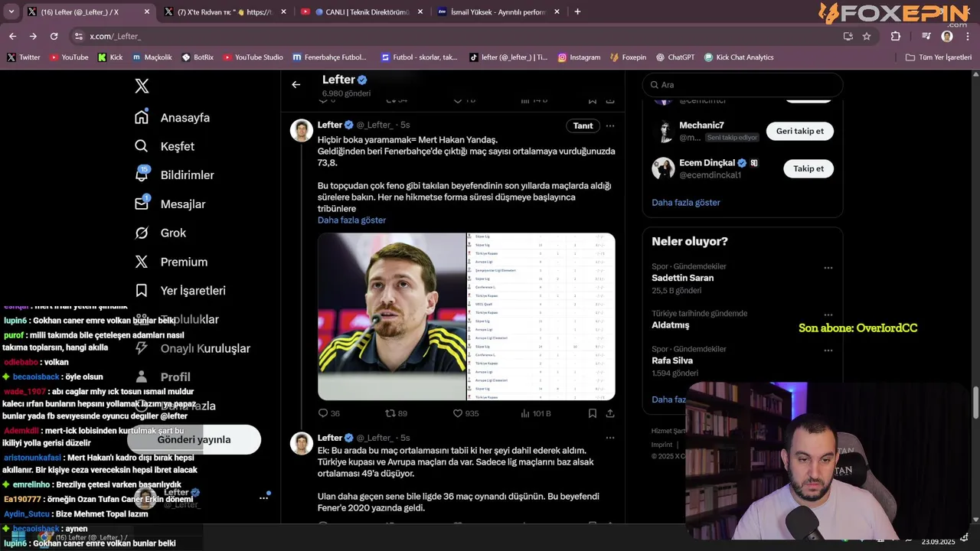
Task: Show more suggestions via Daha fazla göster
Action: [x=686, y=203]
